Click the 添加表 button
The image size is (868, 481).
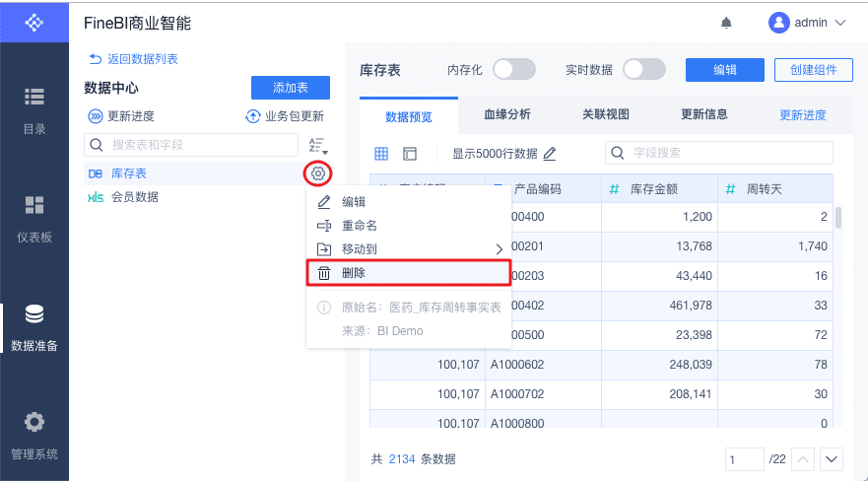click(x=290, y=88)
